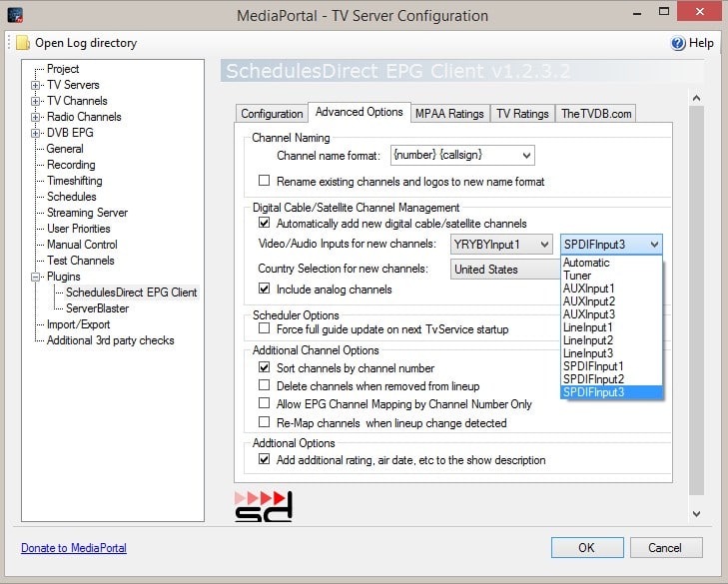Collapse the Plugins tree node
The height and width of the screenshot is (584, 728).
coord(36,277)
